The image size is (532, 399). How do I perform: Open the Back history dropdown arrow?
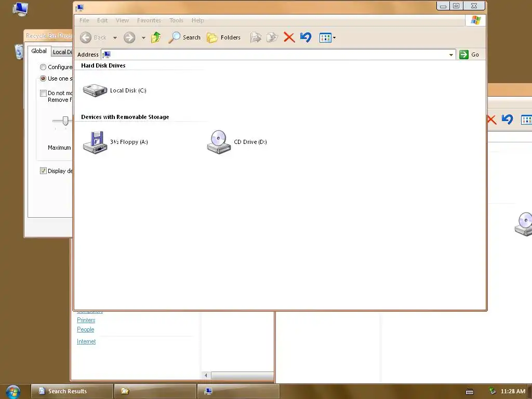tap(115, 37)
